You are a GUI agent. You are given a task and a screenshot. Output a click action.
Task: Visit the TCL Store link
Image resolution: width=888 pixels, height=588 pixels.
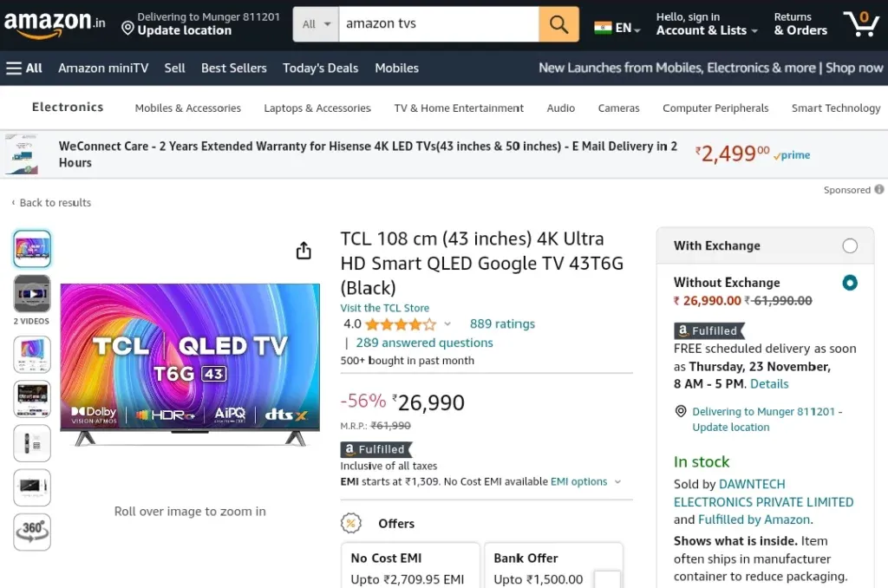click(x=384, y=308)
